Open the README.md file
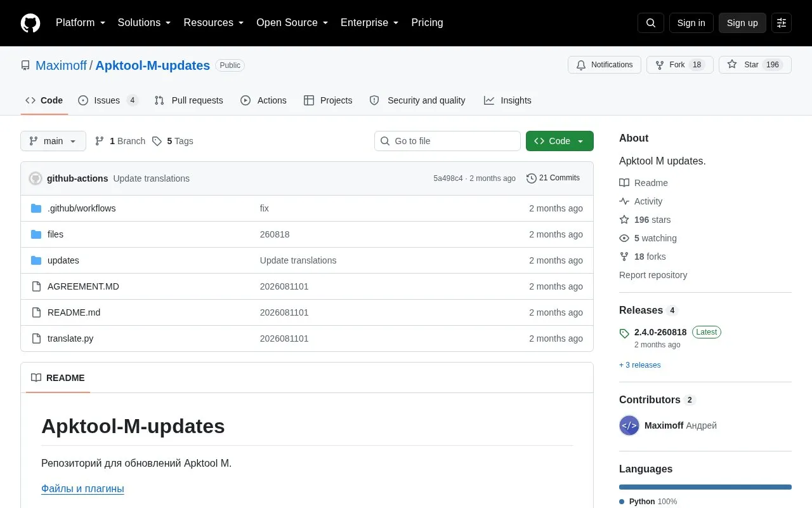This screenshot has width=812, height=508. point(74,312)
